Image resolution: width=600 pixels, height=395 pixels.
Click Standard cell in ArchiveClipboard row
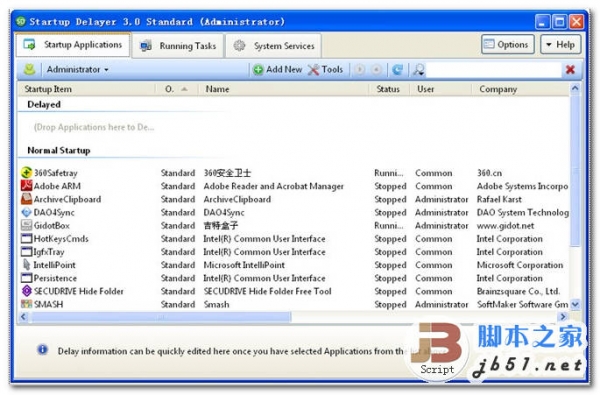(178, 199)
